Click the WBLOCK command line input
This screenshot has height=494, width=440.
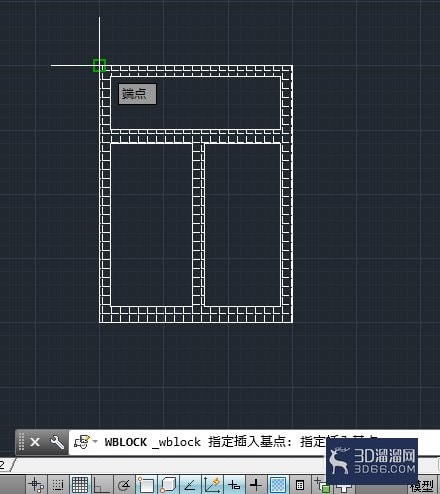point(253,442)
